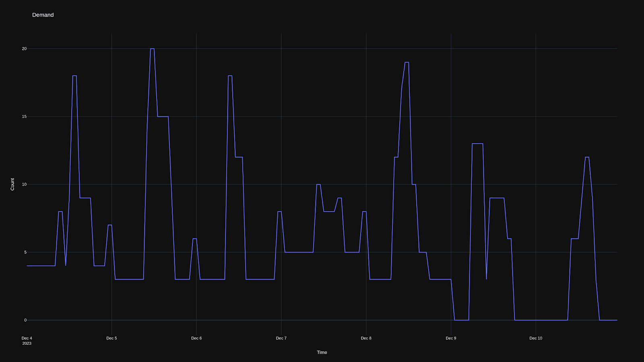The height and width of the screenshot is (362, 644).
Task: Click the "Dec 8" tick label
Action: (x=367, y=338)
